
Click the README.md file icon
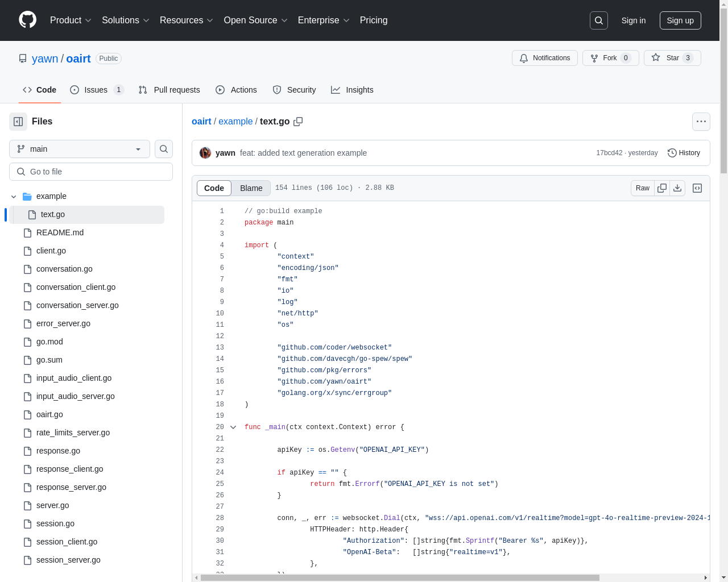(x=27, y=233)
